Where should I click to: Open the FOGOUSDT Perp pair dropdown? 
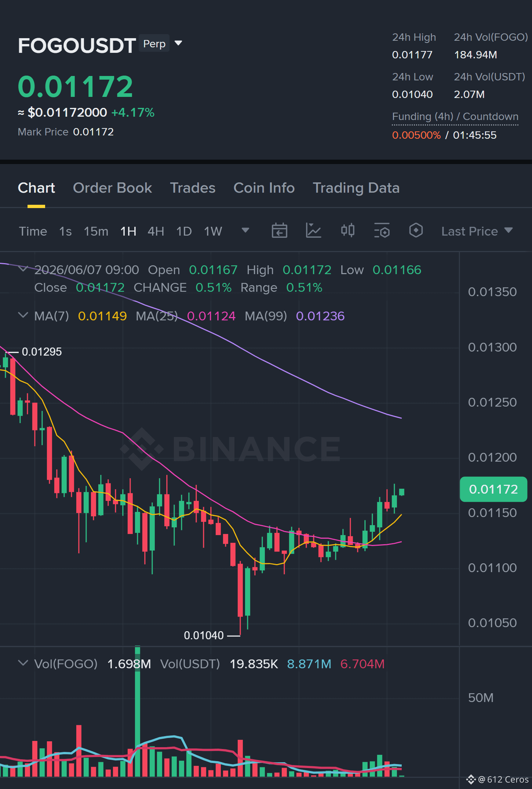178,43
